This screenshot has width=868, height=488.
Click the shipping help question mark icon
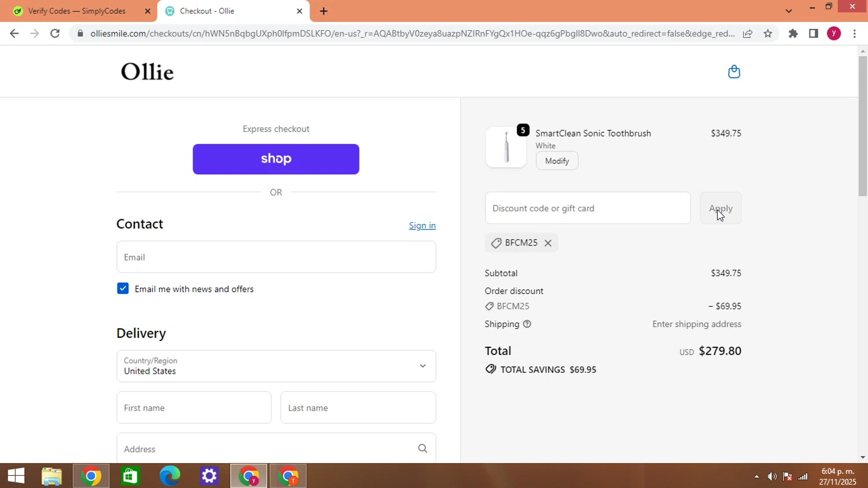[527, 324]
